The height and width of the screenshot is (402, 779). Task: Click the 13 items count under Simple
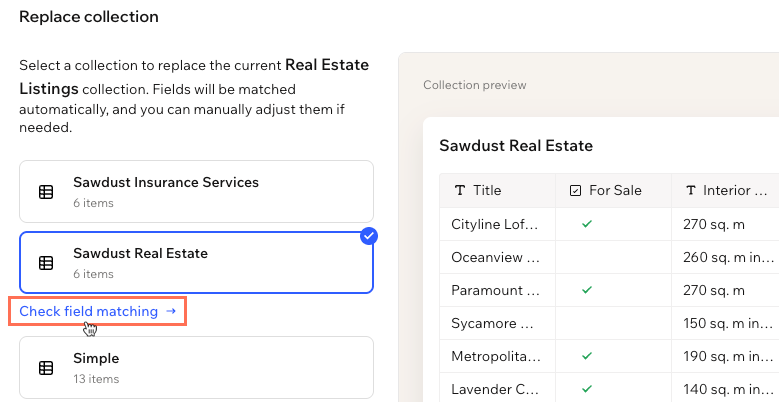click(96, 379)
